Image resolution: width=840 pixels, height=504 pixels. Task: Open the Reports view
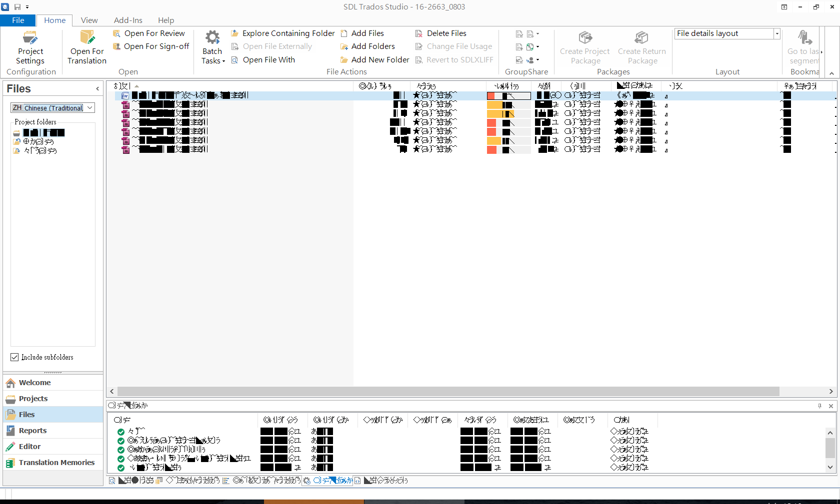pyautogui.click(x=53, y=431)
